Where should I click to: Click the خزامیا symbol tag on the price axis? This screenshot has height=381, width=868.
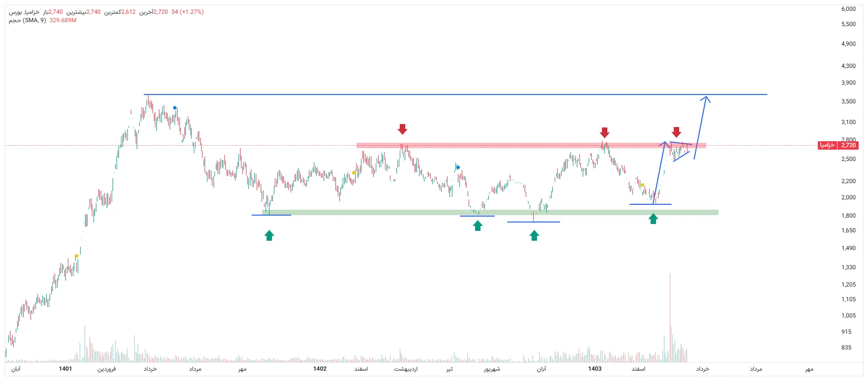click(827, 145)
